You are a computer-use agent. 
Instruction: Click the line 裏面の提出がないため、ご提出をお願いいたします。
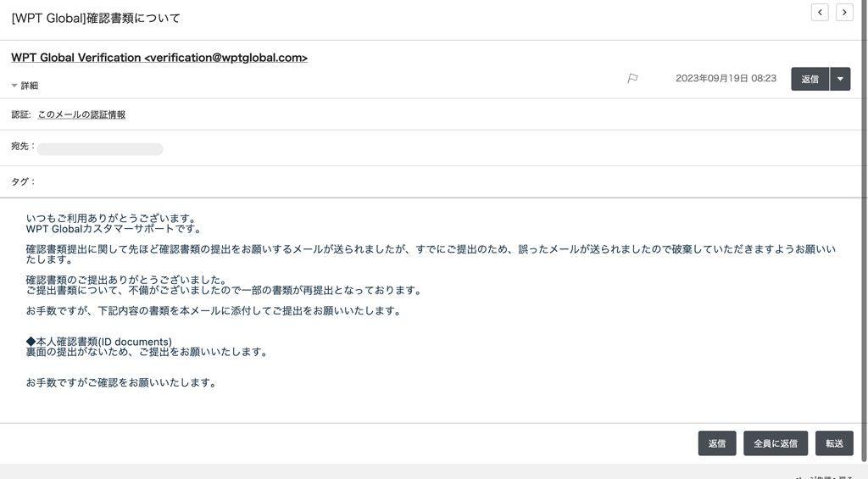[147, 352]
